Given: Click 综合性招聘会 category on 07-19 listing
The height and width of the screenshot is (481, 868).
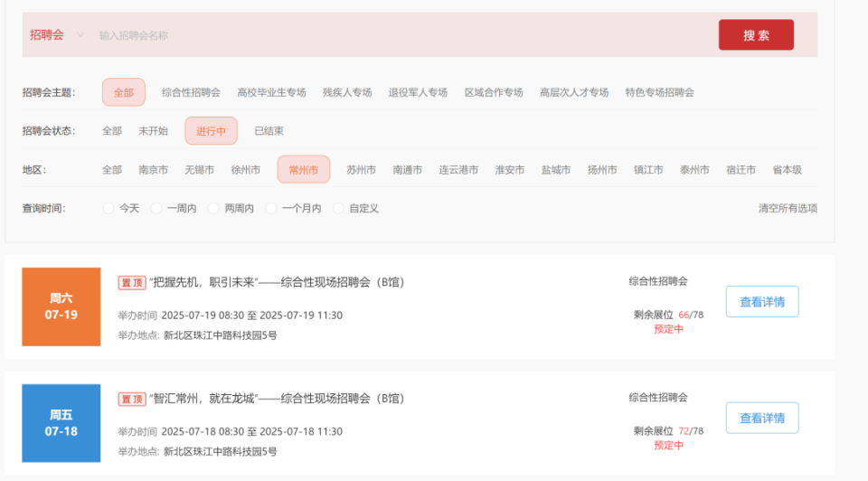Looking at the screenshot, I should coord(658,281).
